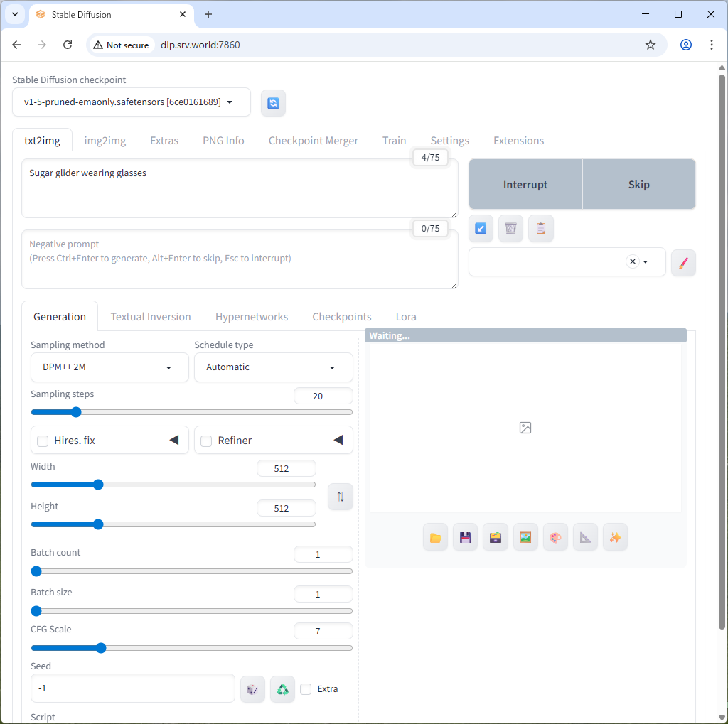
Task: Click the trash icon to clear prompt
Action: click(x=510, y=228)
